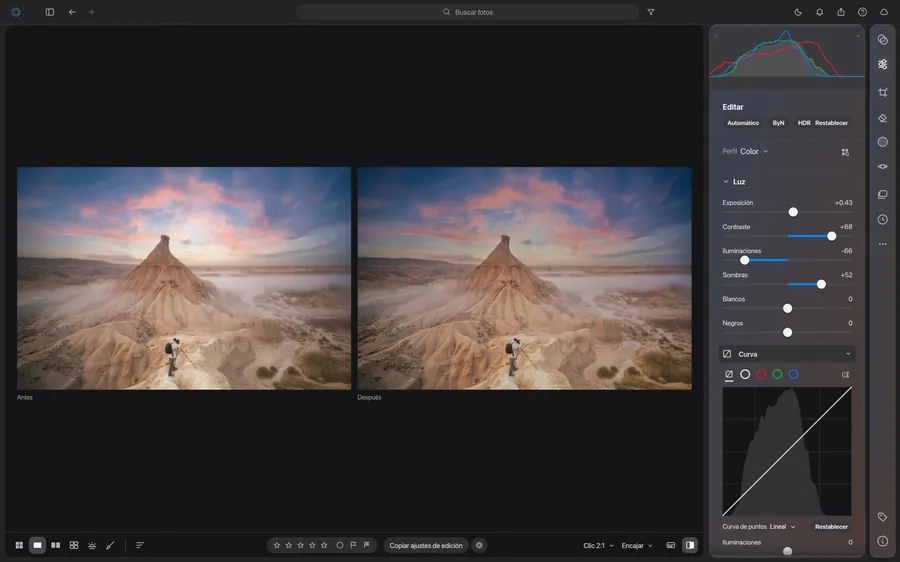Rate the photo five stars

pyautogui.click(x=324, y=545)
